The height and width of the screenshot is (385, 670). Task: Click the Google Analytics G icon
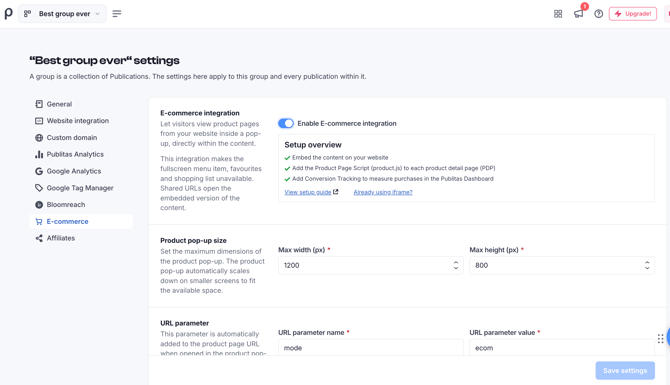39,171
